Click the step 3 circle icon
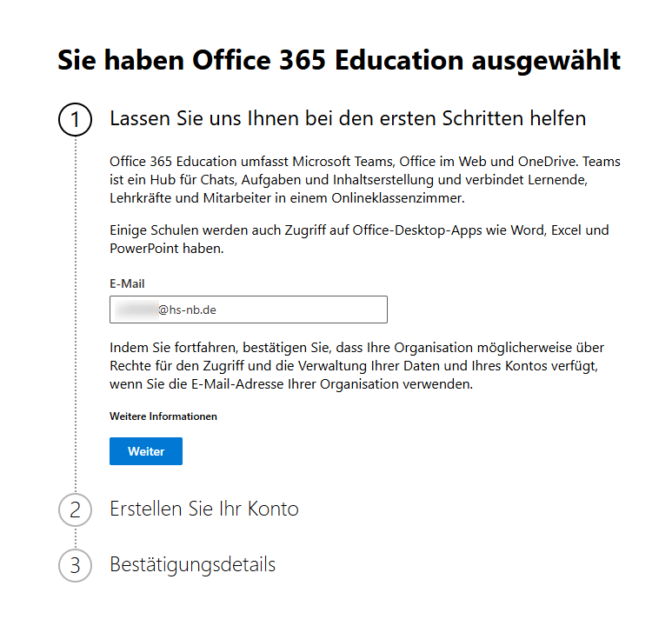The width and height of the screenshot is (672, 626). tap(75, 565)
